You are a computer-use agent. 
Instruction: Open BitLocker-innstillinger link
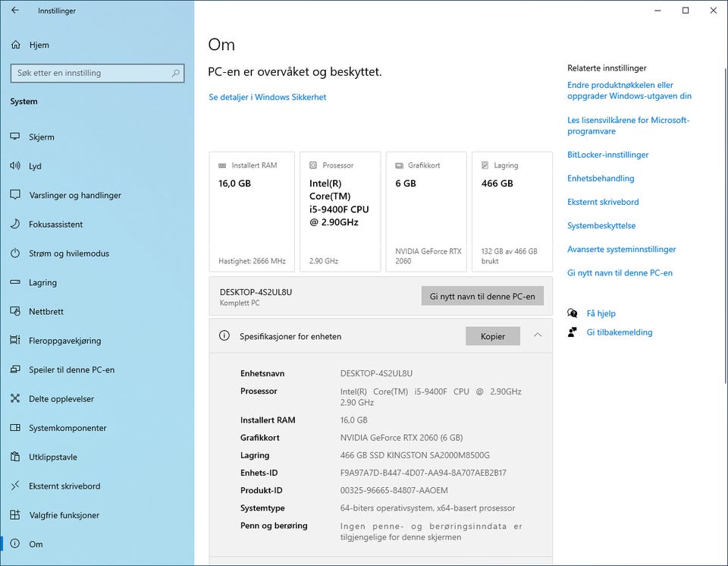[607, 155]
